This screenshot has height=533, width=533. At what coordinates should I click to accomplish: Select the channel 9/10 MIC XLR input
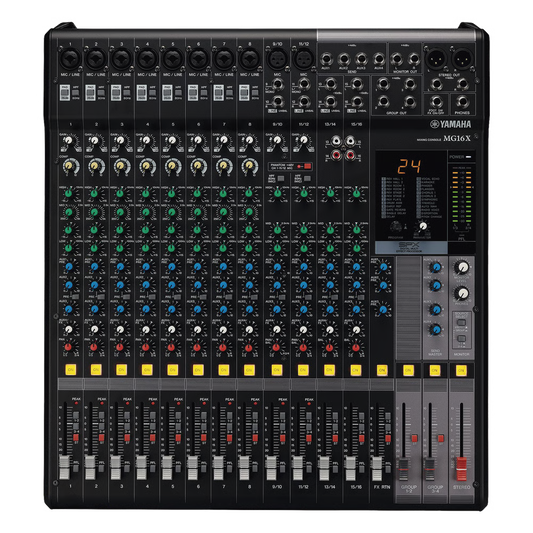[x=277, y=59]
